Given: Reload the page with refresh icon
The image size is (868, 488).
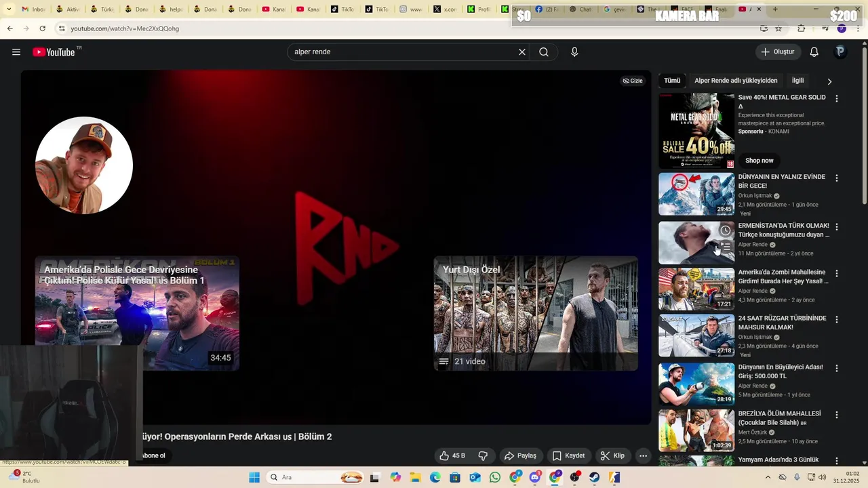Looking at the screenshot, I should [x=43, y=28].
